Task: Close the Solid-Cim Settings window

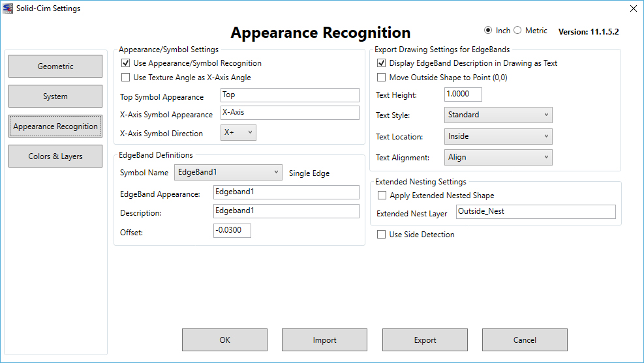Action: [632, 8]
